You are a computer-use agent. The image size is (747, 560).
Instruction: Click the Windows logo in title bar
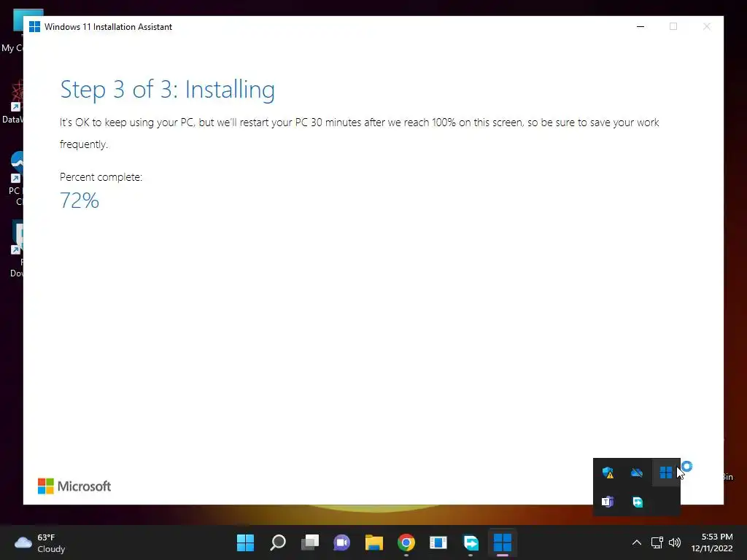(x=34, y=27)
